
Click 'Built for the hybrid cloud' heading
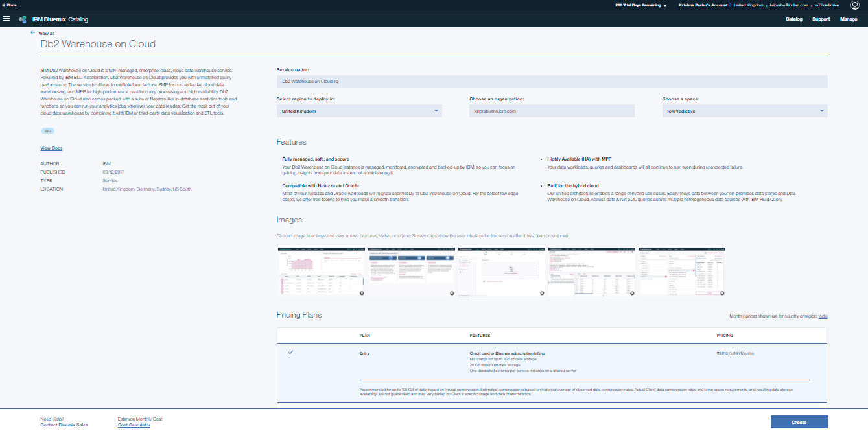click(x=573, y=185)
